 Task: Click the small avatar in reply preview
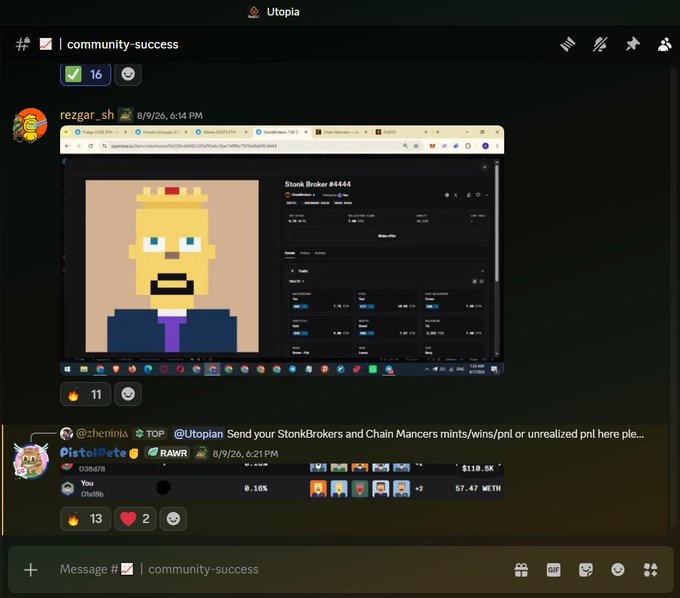tap(66, 433)
